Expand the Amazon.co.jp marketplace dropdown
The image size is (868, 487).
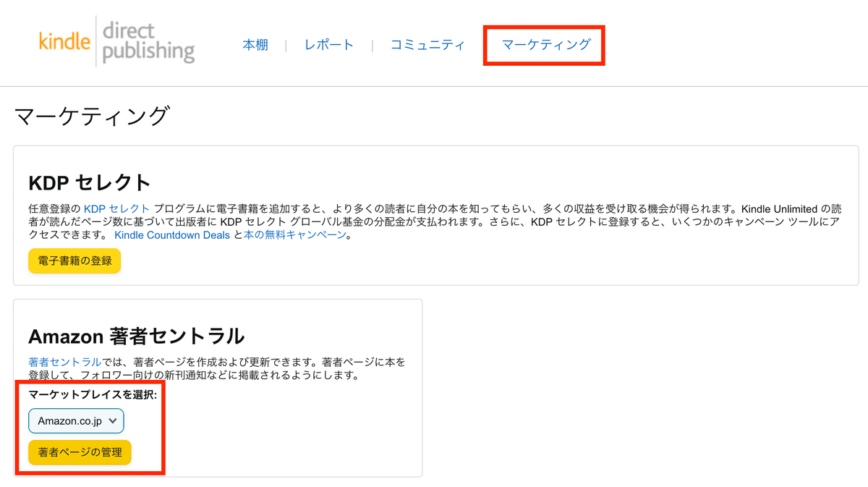click(x=77, y=421)
